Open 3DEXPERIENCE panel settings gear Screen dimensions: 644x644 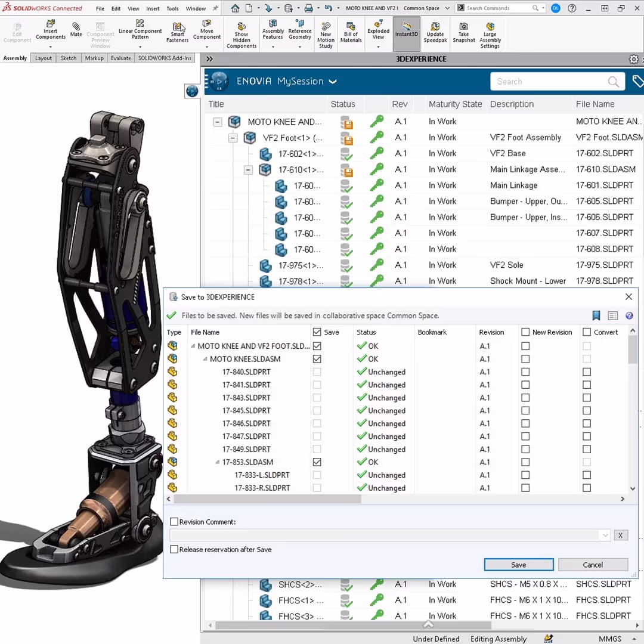coord(634,59)
